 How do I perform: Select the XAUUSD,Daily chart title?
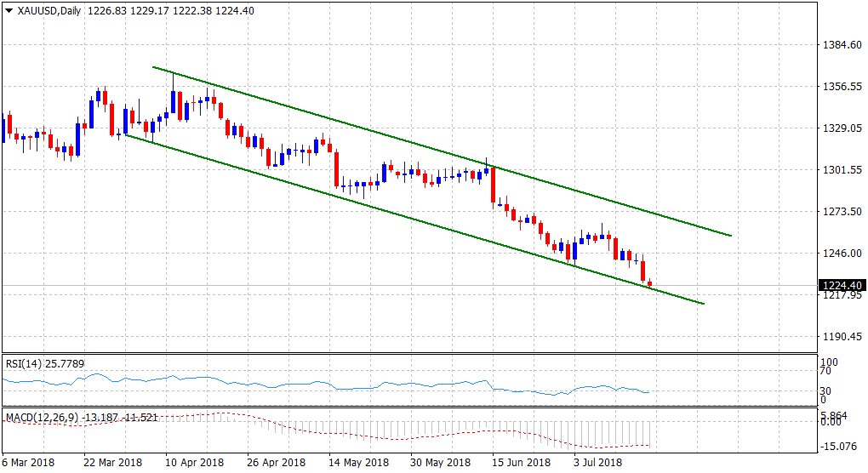click(x=49, y=10)
